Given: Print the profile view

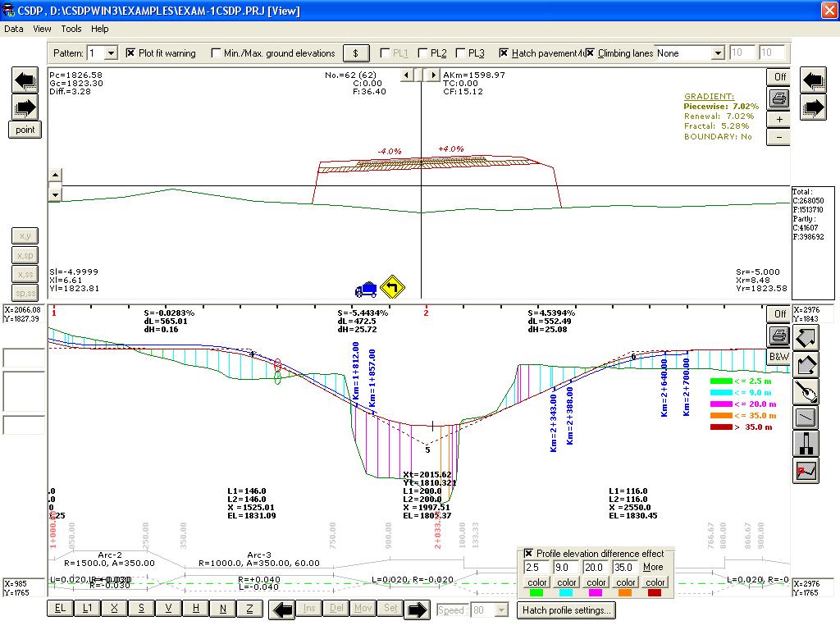Looking at the screenshot, I should point(779,336).
